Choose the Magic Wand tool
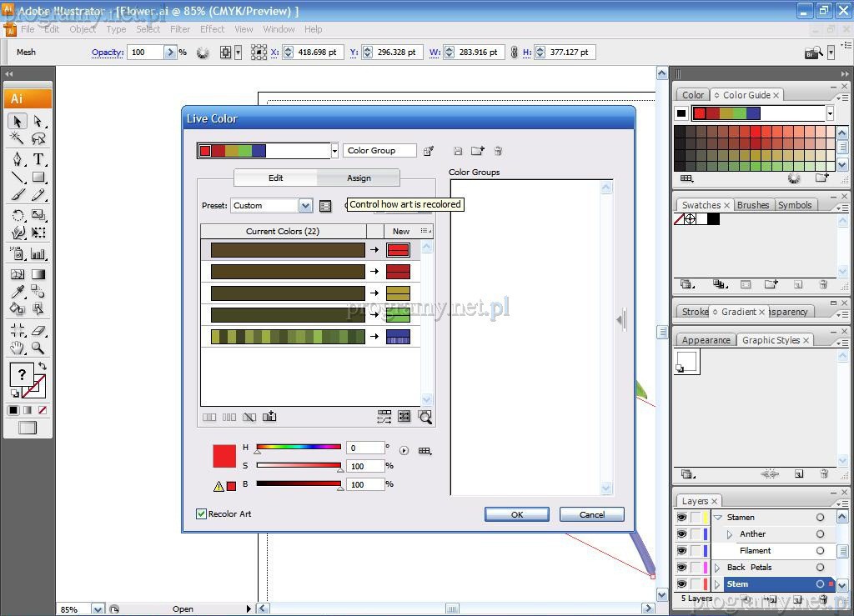This screenshot has width=854, height=616. pyautogui.click(x=18, y=138)
